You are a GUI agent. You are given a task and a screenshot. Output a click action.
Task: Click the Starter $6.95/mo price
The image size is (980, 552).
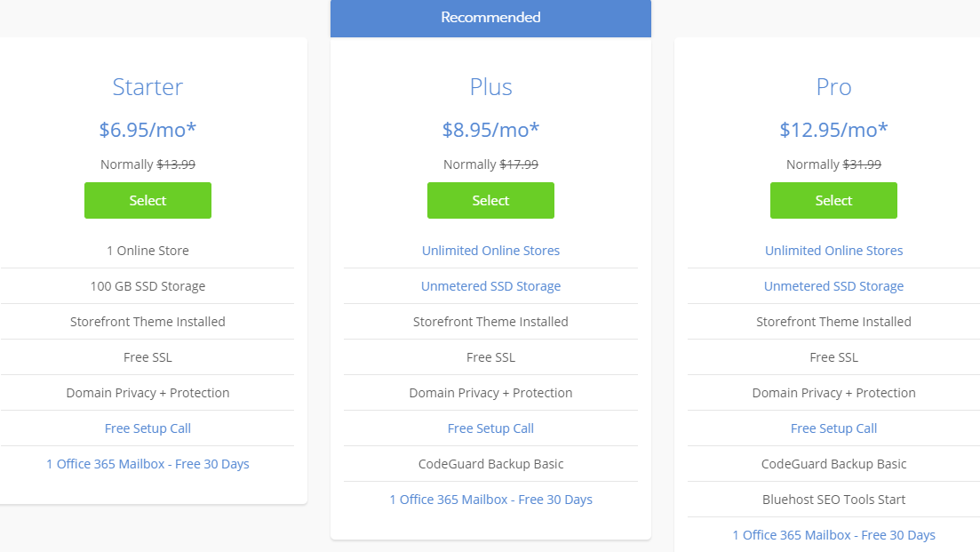click(x=147, y=130)
